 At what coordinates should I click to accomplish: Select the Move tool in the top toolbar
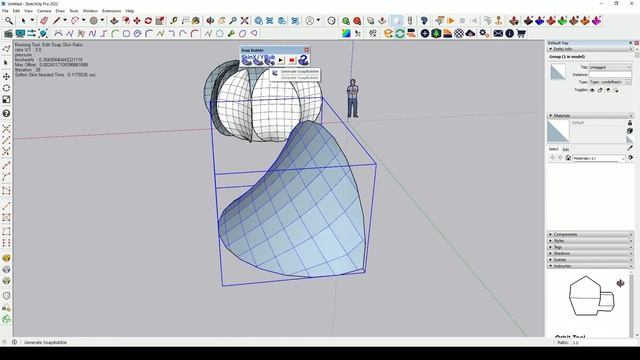137,21
